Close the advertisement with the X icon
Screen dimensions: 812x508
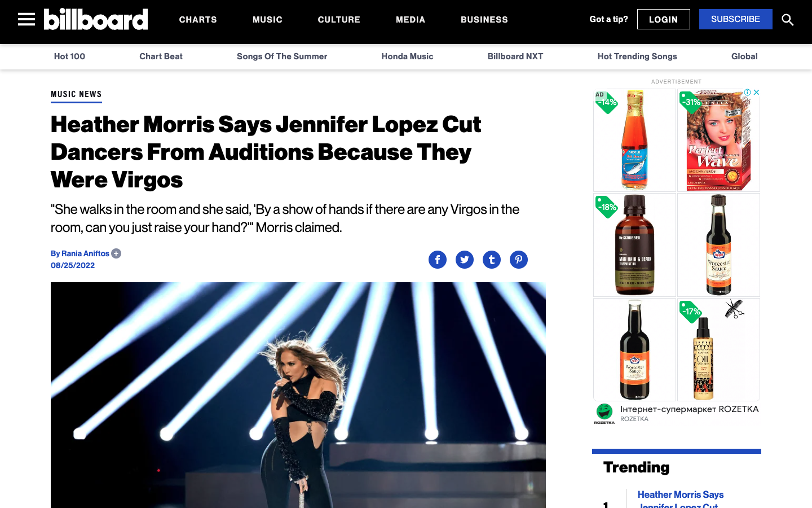click(x=757, y=92)
